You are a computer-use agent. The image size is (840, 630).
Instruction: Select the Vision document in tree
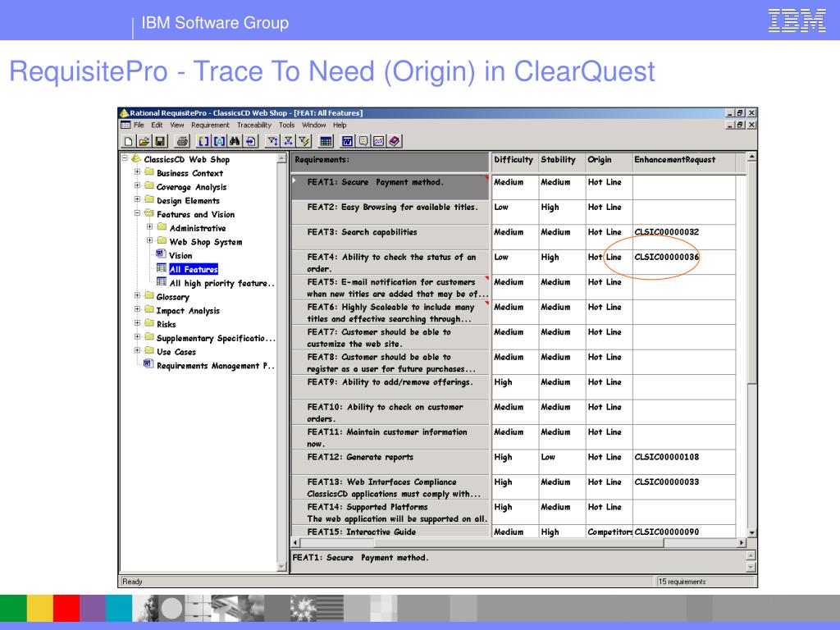[x=180, y=256]
